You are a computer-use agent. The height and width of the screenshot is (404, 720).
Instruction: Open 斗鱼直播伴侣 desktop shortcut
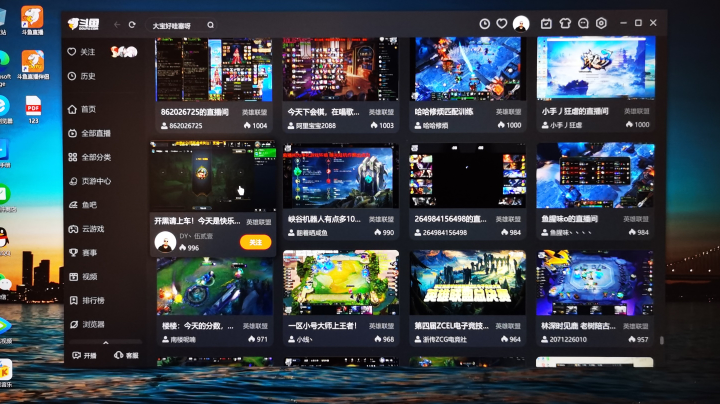coord(33,65)
